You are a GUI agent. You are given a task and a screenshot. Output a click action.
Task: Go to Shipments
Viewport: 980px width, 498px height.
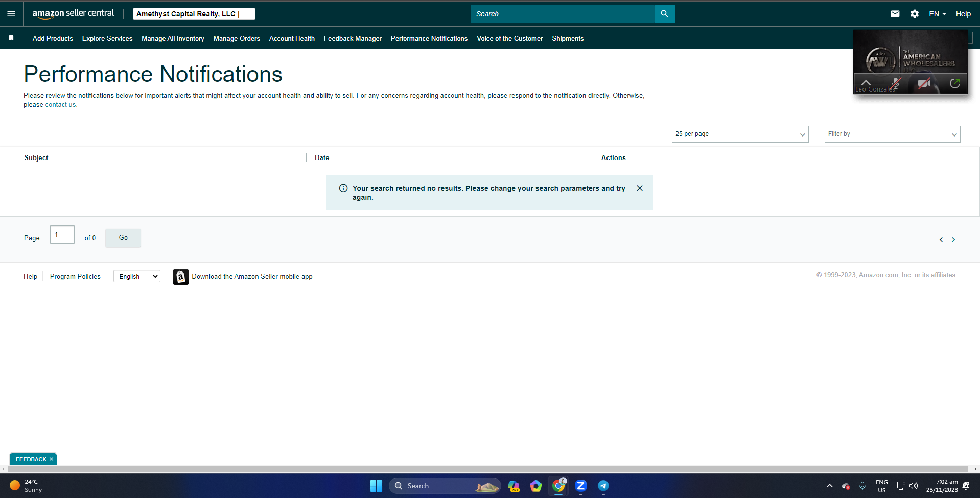568,38
